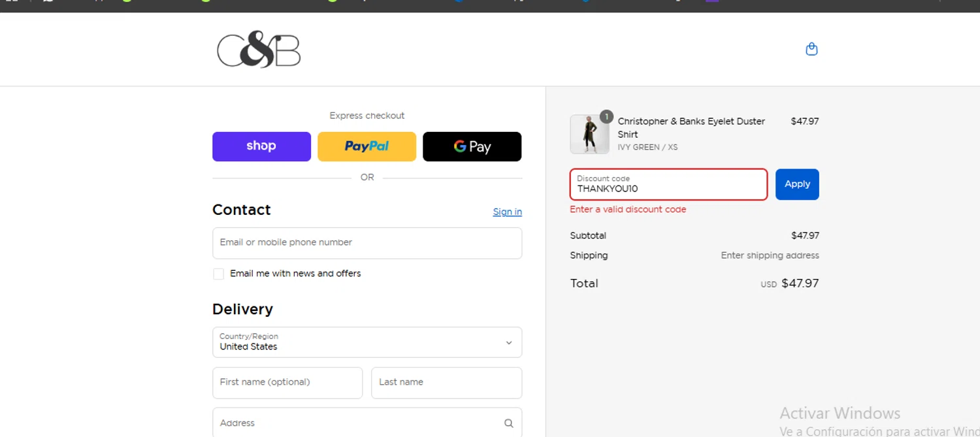Pay with Shop Pay express button
The height and width of the screenshot is (437, 980).
261,146
